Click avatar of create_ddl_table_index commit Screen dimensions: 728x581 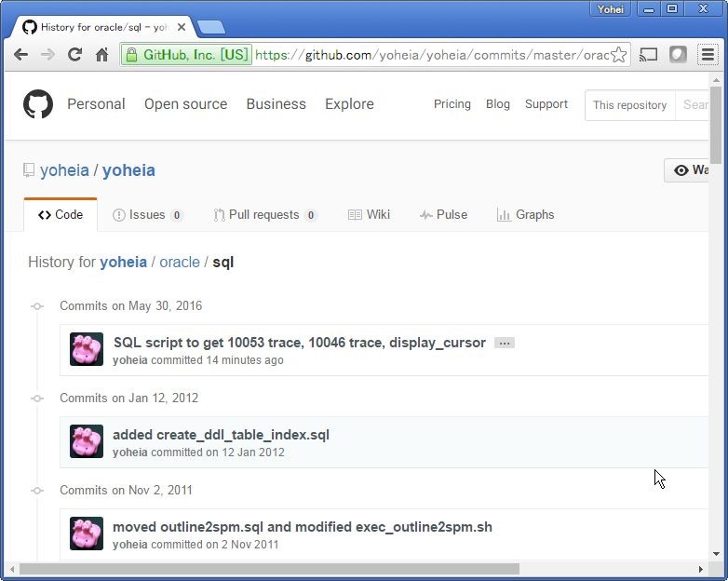87,441
